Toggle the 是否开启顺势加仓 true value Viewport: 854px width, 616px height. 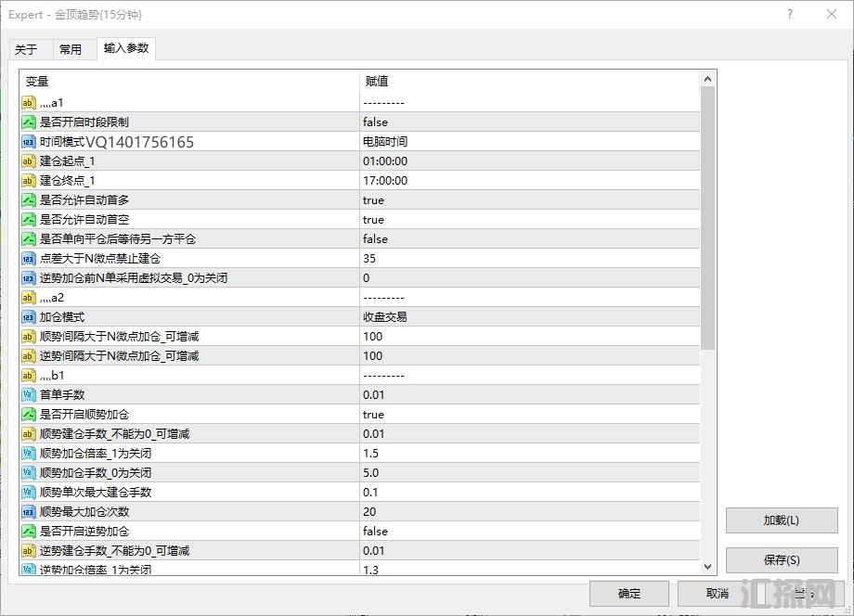pos(529,415)
